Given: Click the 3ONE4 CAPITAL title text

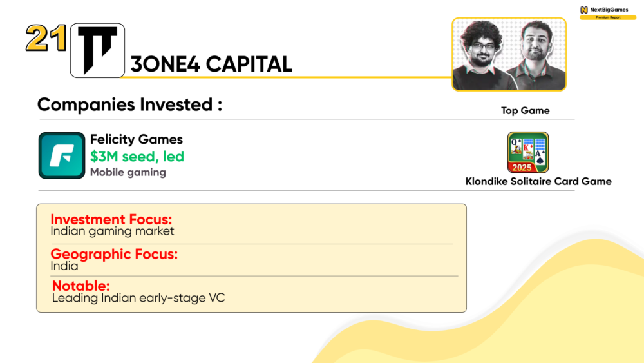Looking at the screenshot, I should point(211,64).
